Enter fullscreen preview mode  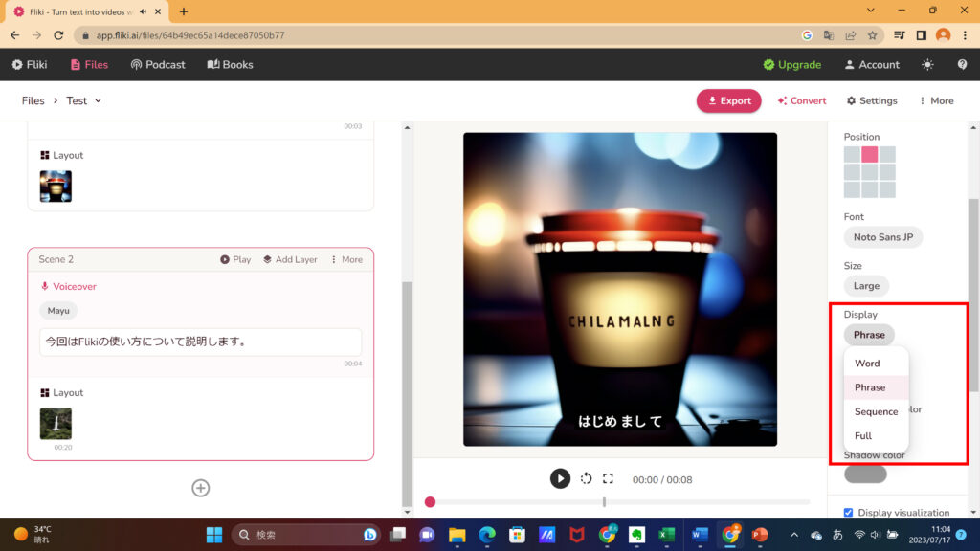(608, 478)
